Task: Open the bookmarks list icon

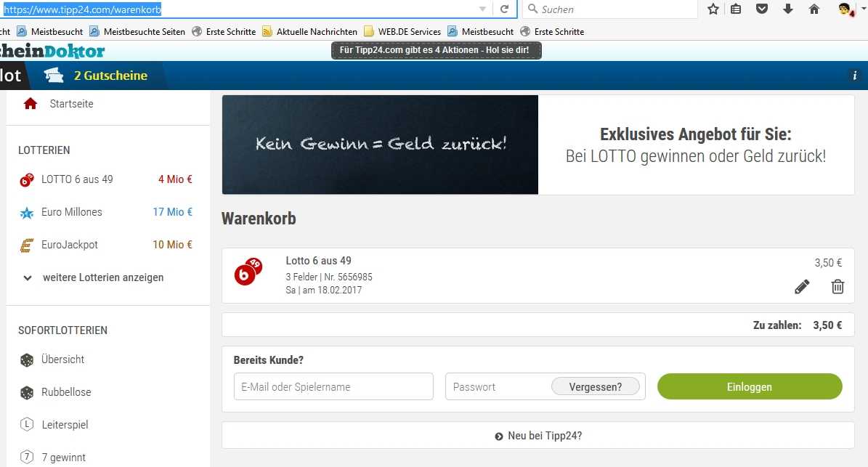Action: pyautogui.click(x=736, y=9)
